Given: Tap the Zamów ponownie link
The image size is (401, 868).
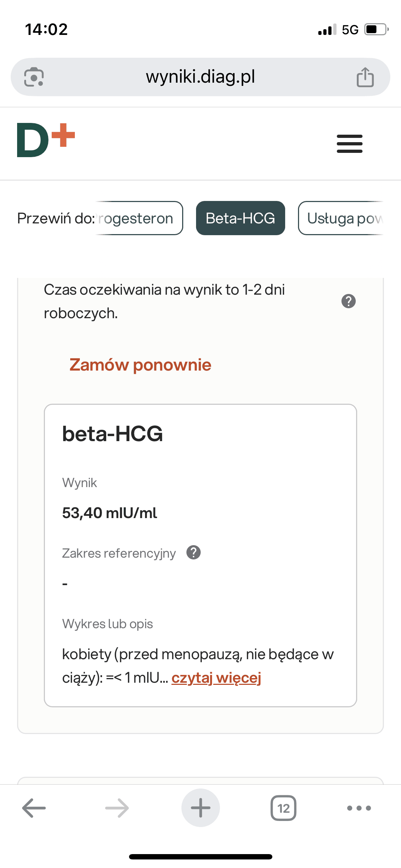Looking at the screenshot, I should click(140, 365).
